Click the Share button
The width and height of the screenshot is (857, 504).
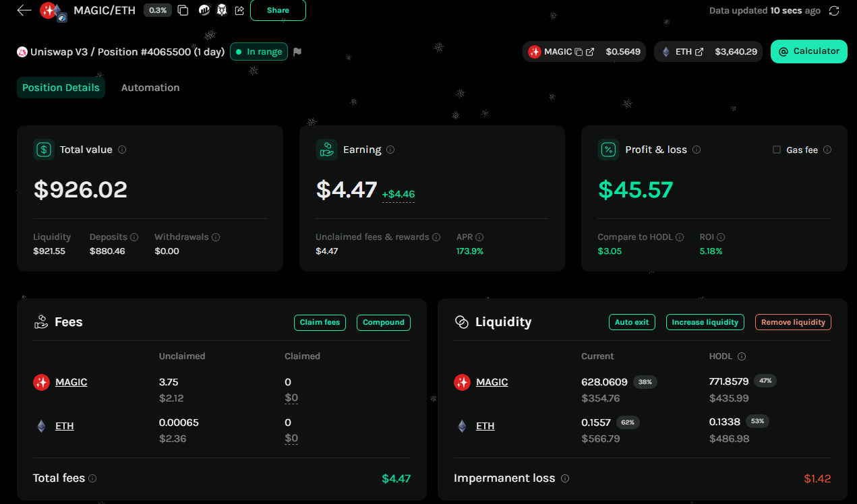[x=278, y=10]
